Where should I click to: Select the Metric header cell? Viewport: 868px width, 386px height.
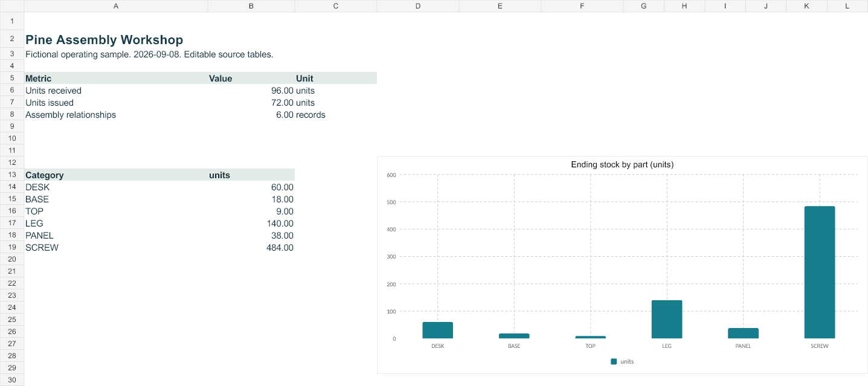pos(116,79)
